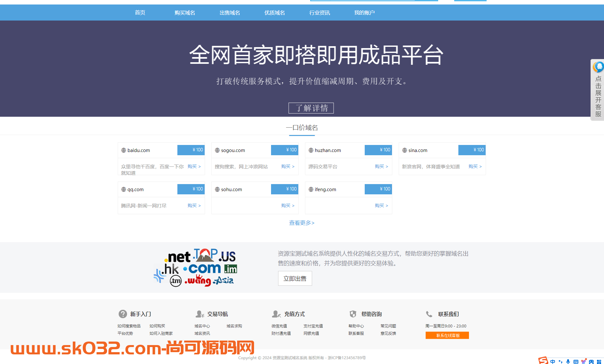The image size is (604, 364).
Task: Open the 如何购买 footer link
Action: (157, 326)
